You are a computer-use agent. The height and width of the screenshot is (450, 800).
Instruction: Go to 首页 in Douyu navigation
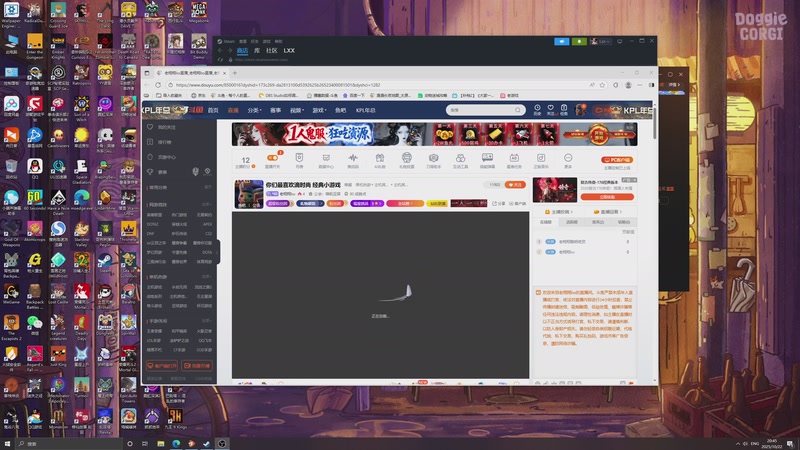[x=213, y=110]
